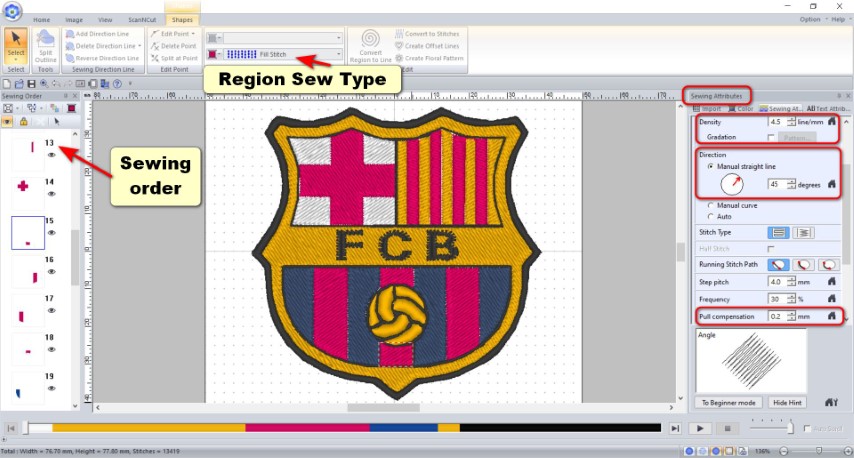Switch to the Import panel tab
854x458 pixels.
pyautogui.click(x=707, y=108)
